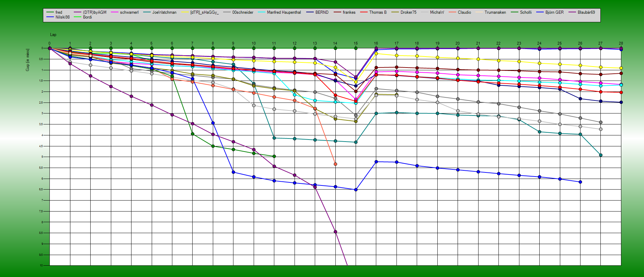Click the purple data point at lap 1 near 0.7
Viewport: 644px width, 277px height.
(x=70, y=64)
